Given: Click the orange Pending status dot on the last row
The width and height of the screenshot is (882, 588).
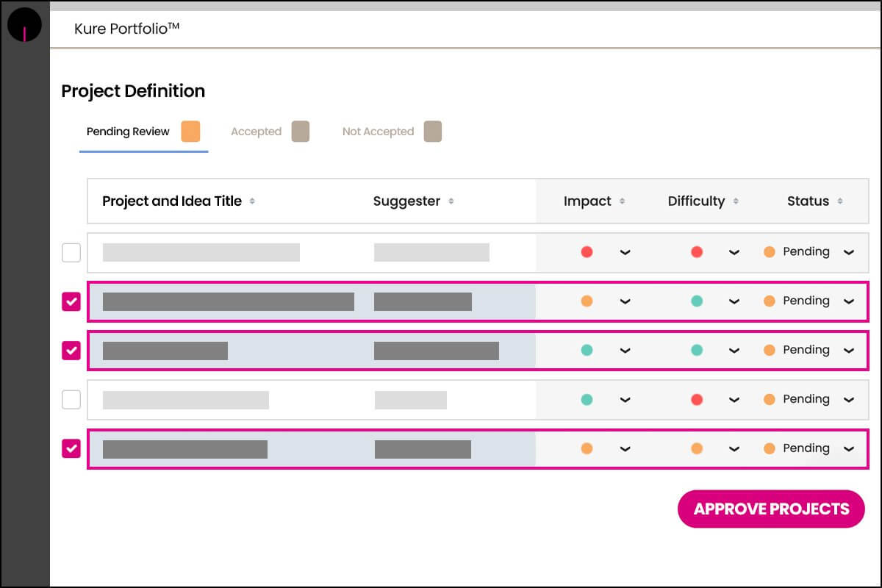Looking at the screenshot, I should coord(769,448).
